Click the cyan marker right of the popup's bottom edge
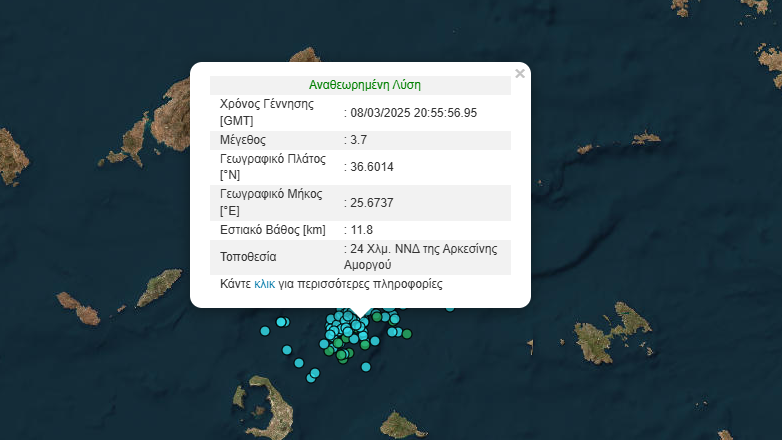This screenshot has width=782, height=440. click(450, 307)
